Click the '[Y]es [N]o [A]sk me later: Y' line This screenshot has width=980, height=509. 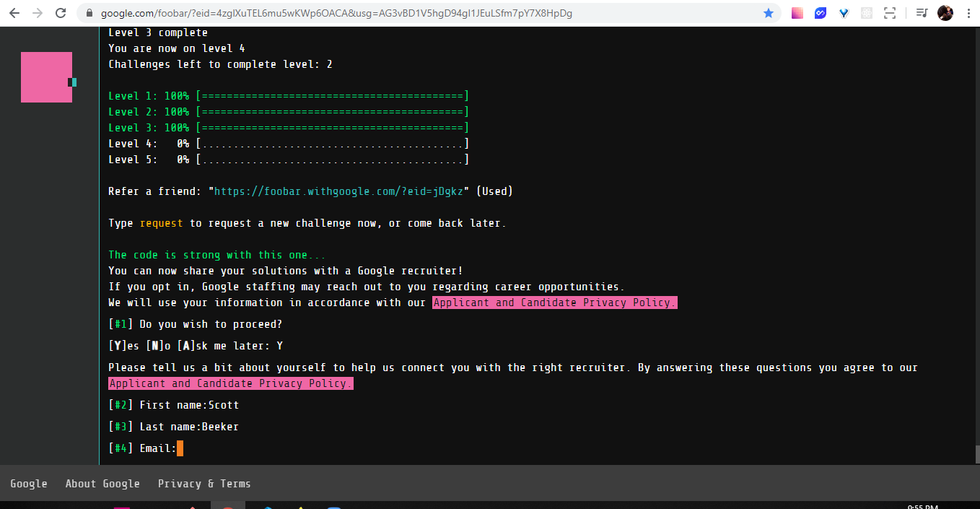pyautogui.click(x=196, y=346)
